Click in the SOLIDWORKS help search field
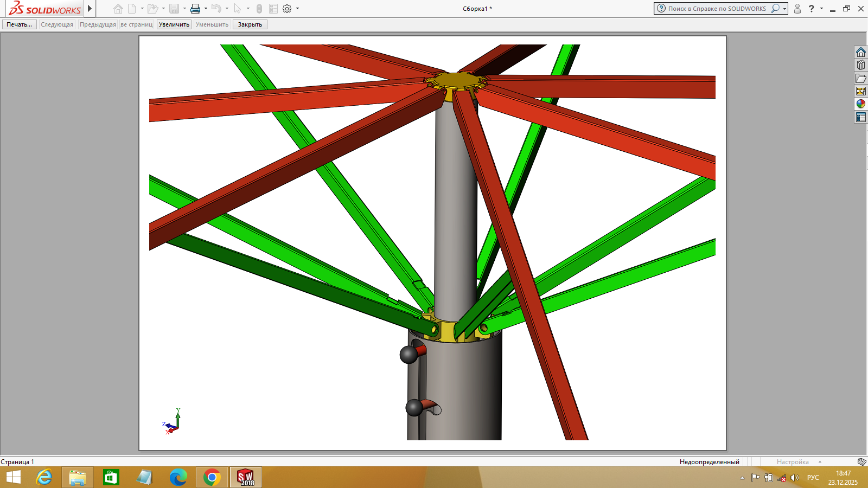868x488 pixels. (x=716, y=9)
